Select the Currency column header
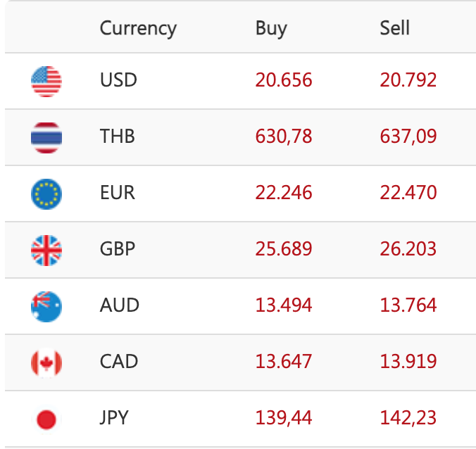The image size is (476, 449). 138,28
